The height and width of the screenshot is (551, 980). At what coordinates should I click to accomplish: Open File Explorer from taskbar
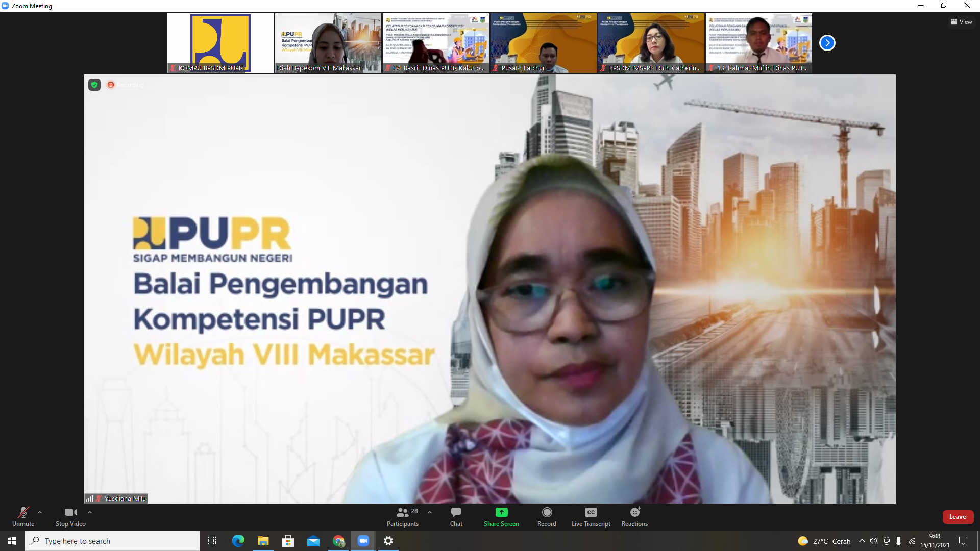point(263,541)
